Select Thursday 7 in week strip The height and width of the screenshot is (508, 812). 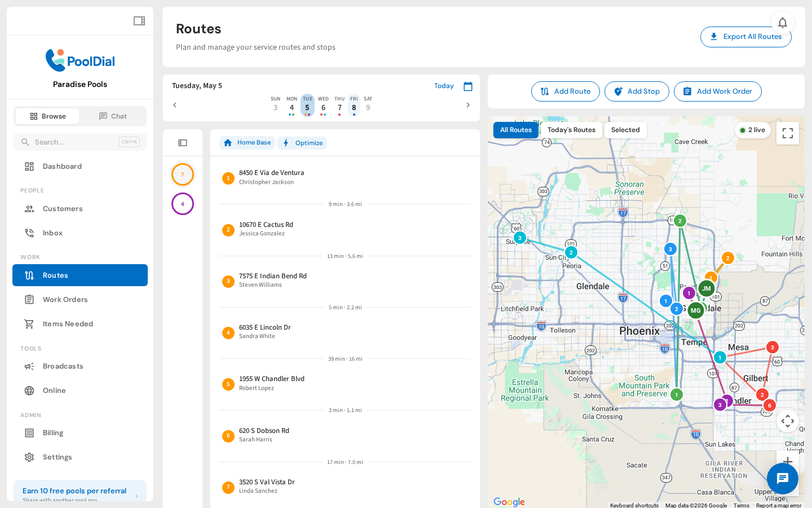click(x=339, y=106)
